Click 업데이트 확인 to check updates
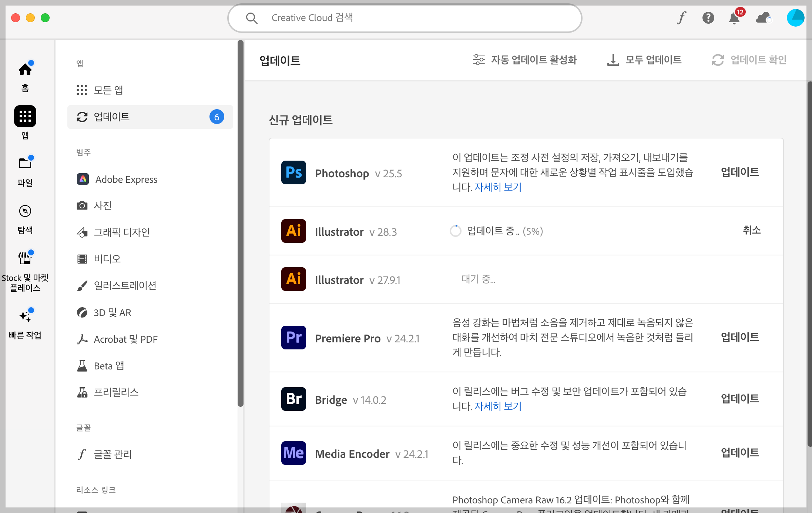 click(x=749, y=60)
